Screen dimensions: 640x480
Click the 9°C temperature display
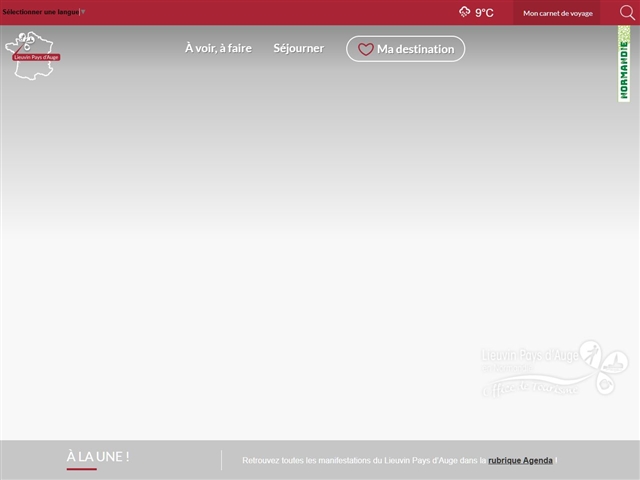[x=484, y=13]
